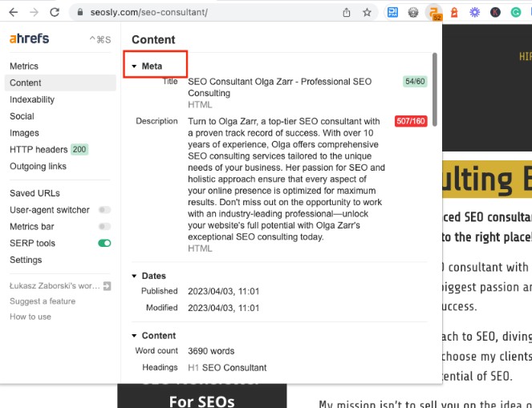
Task: Click the 'Content' panel heading
Action: tap(153, 39)
